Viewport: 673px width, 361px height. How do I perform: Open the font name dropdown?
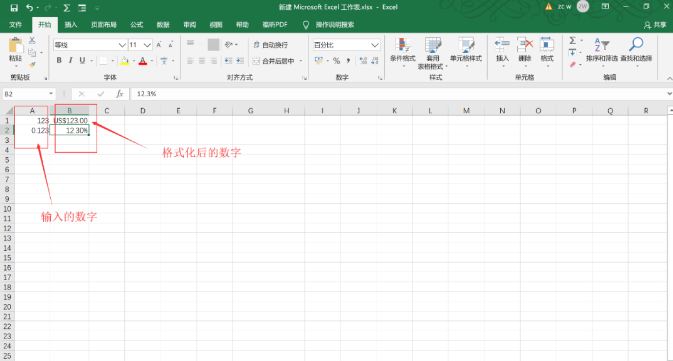[122, 45]
